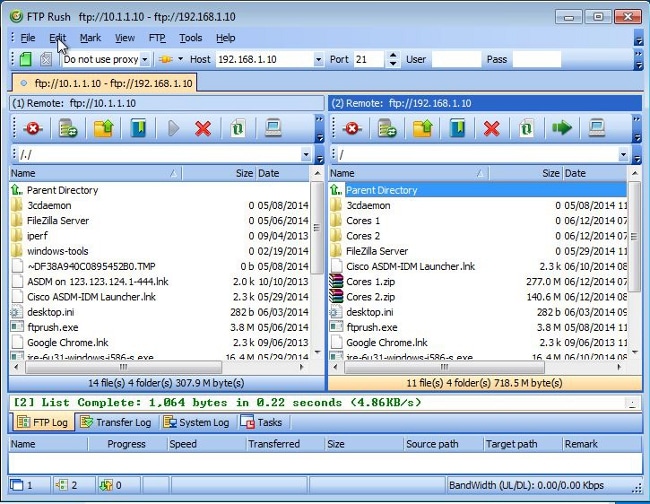This screenshot has height=504, width=650.
Task: Open the proxy selection dropdown
Action: coord(145,60)
